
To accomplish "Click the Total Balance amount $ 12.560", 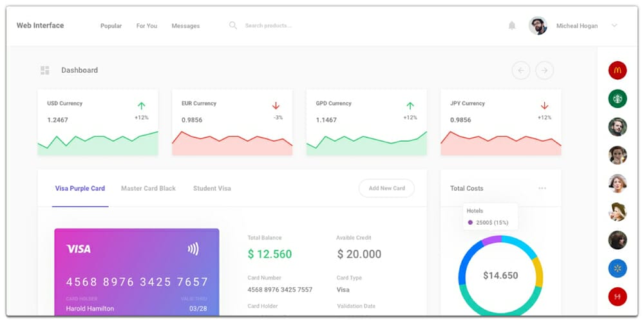I will pos(269,254).
